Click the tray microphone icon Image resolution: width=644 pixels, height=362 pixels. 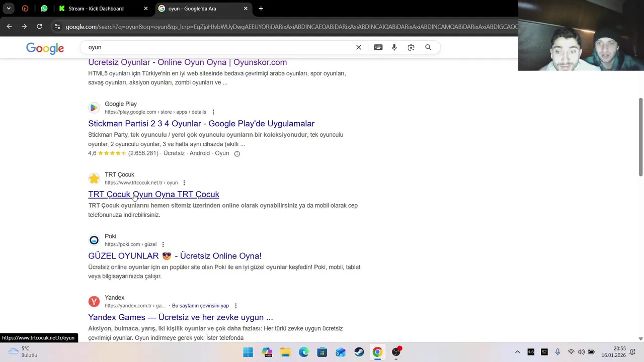pyautogui.click(x=557, y=352)
